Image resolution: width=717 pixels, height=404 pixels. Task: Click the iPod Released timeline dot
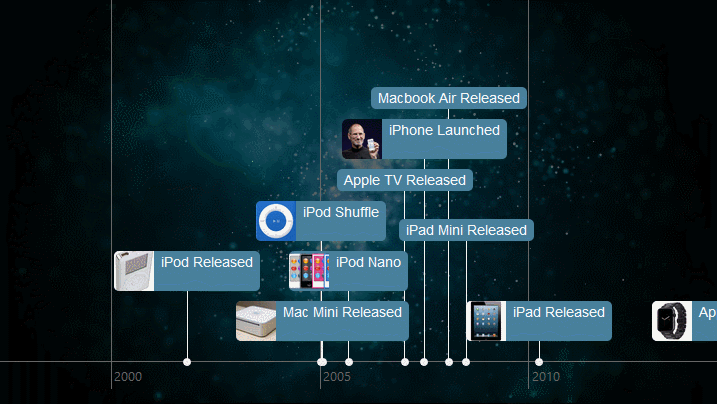pos(187,362)
